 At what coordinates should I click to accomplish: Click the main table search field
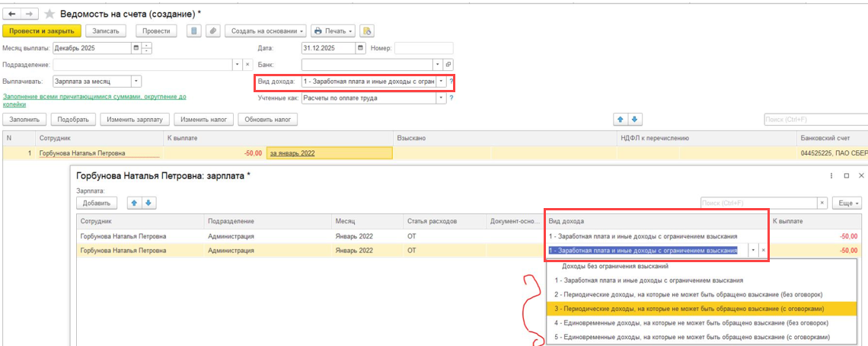815,120
